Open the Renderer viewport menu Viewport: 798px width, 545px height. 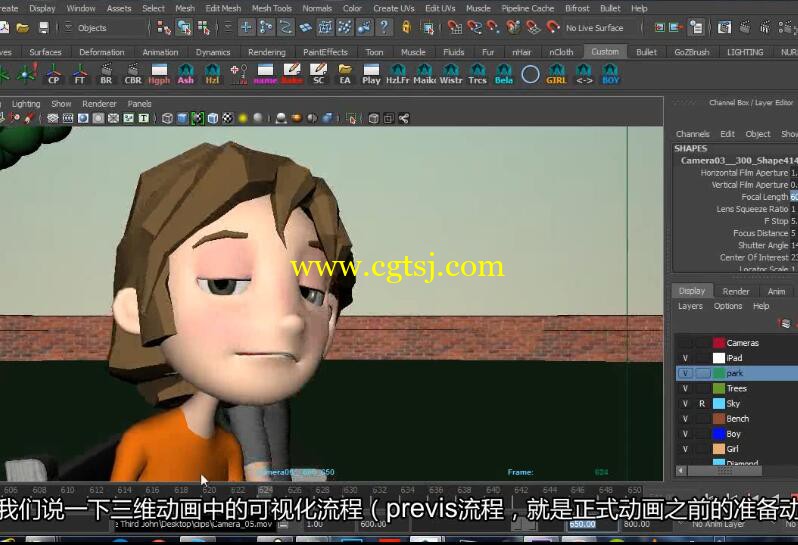click(99, 104)
